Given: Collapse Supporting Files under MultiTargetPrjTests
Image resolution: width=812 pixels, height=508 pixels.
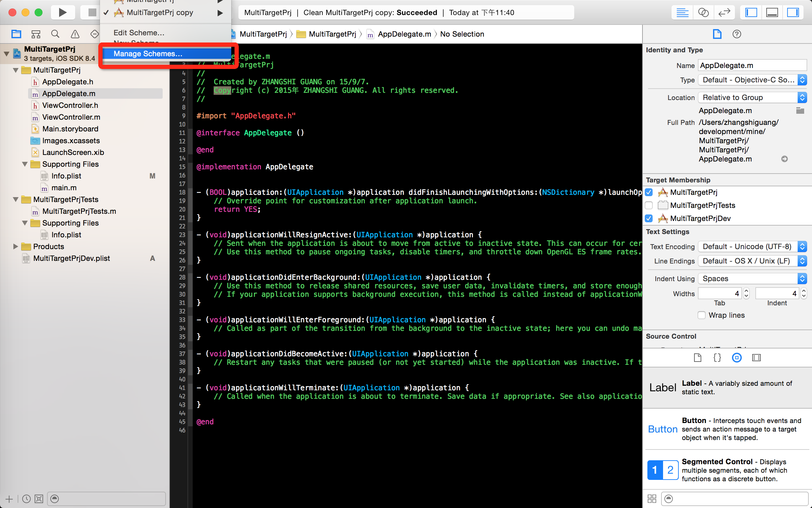Looking at the screenshot, I should tap(25, 223).
